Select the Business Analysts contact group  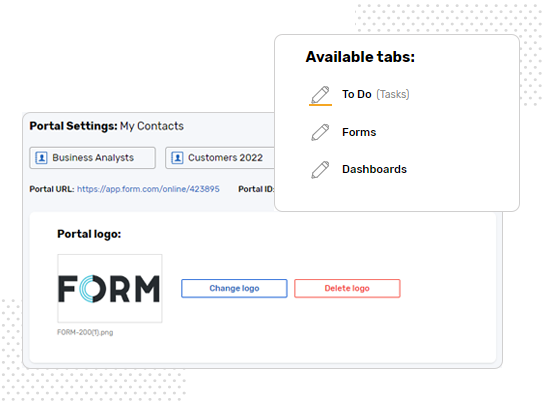[92, 158]
